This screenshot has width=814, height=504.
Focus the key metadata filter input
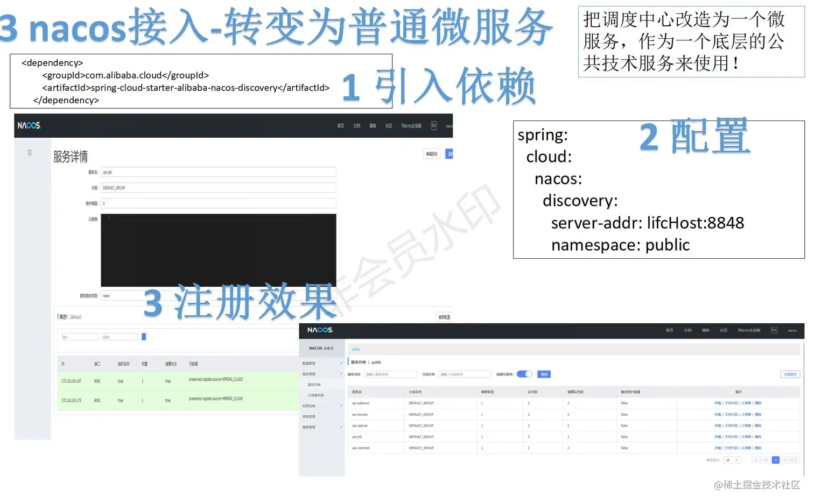(79, 337)
